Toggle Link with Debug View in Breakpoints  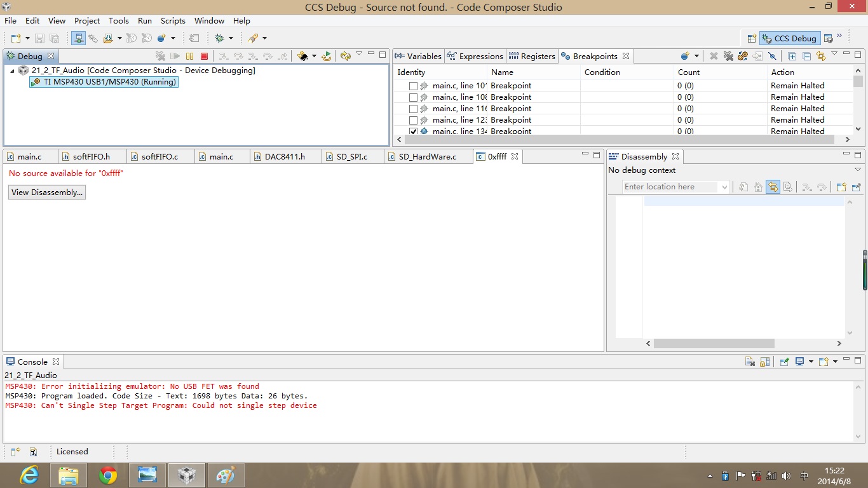point(821,56)
